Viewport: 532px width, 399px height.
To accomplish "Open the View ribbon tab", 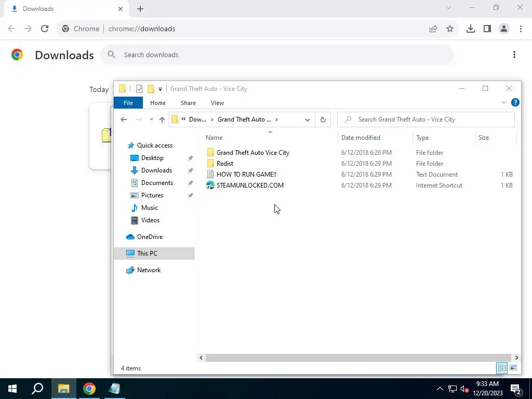I will point(217,103).
